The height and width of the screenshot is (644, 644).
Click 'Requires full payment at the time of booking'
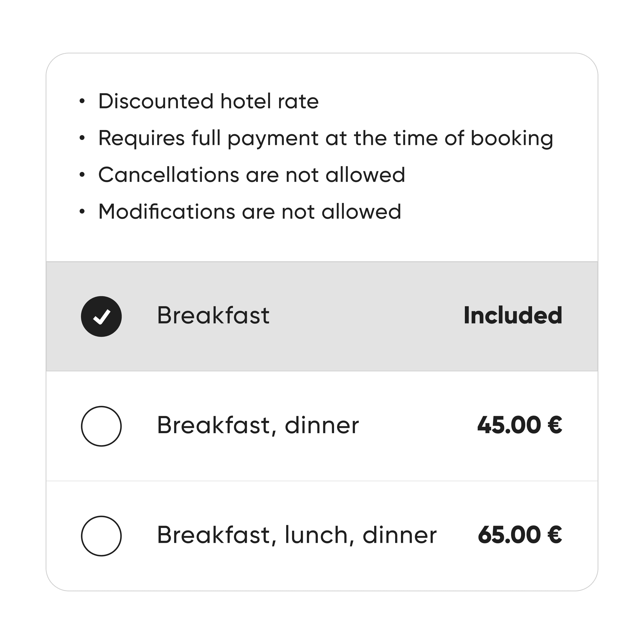(x=325, y=138)
